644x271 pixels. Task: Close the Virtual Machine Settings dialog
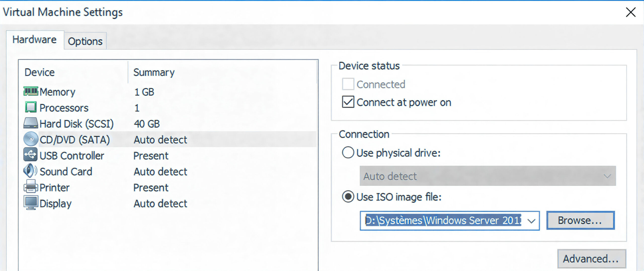pos(630,12)
